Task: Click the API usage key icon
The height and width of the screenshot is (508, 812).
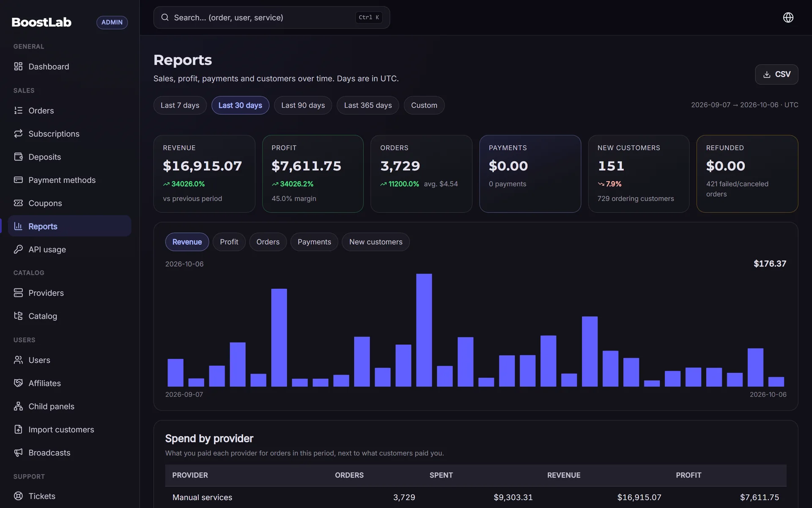Action: coord(18,249)
